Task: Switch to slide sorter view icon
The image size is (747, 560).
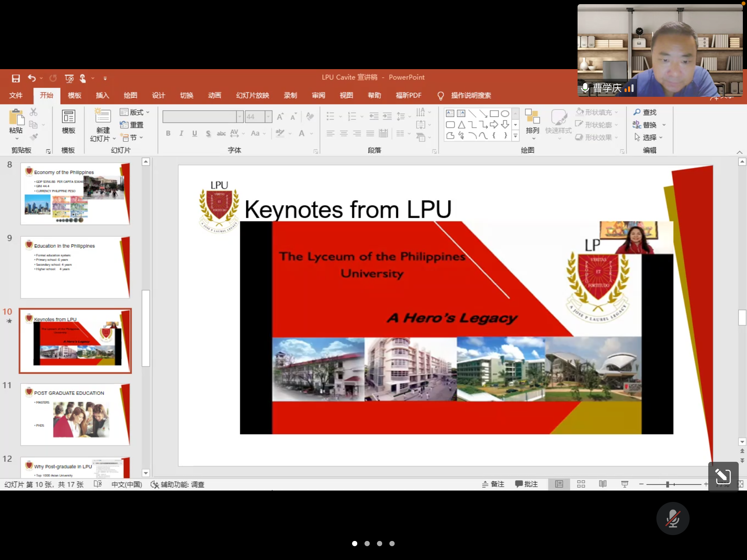Action: pos(581,484)
